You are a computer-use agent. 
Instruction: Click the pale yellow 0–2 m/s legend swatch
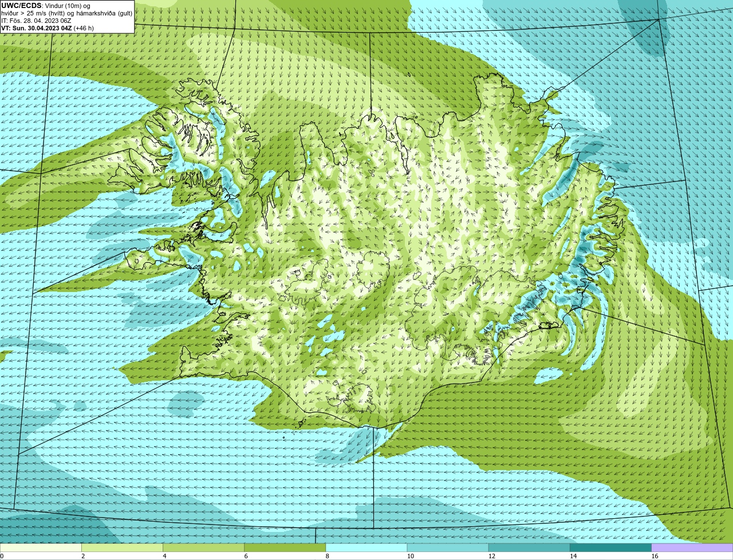click(x=41, y=547)
